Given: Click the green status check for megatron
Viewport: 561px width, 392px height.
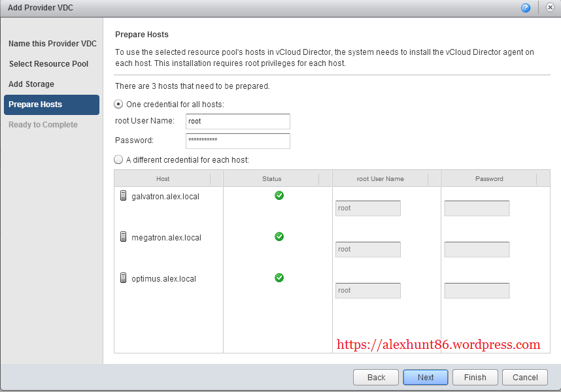Looking at the screenshot, I should 279,237.
